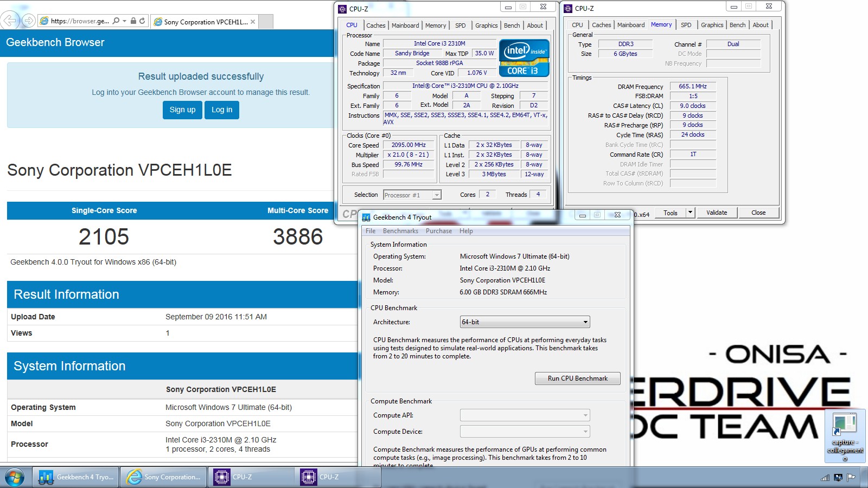868x488 pixels.
Task: Click the address bar refresh icon
Action: (142, 21)
